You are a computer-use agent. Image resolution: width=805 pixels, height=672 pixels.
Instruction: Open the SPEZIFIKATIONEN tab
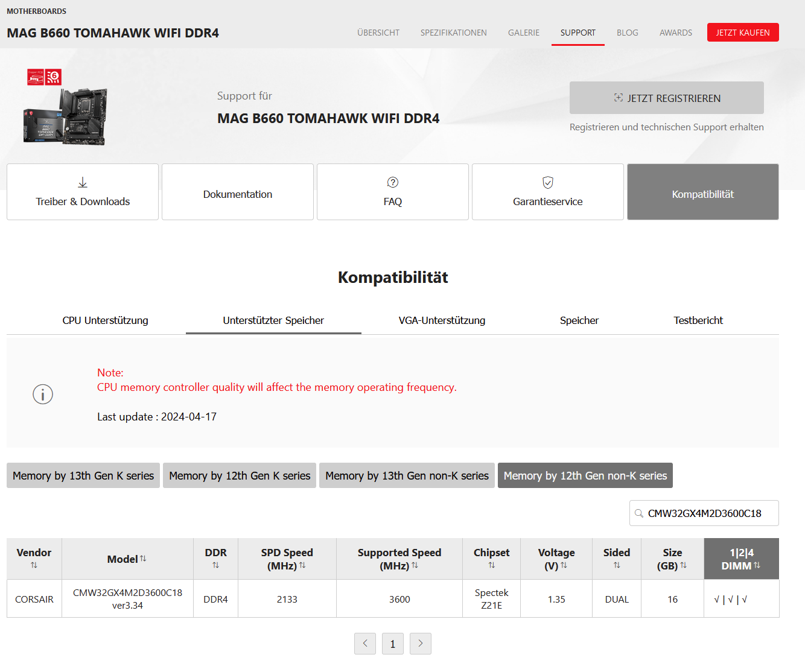click(454, 33)
